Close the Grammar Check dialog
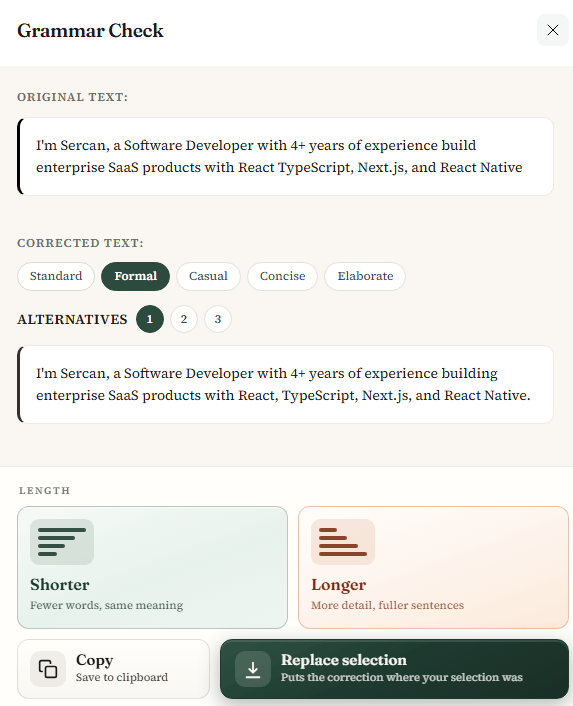The width and height of the screenshot is (573, 706). tap(552, 30)
